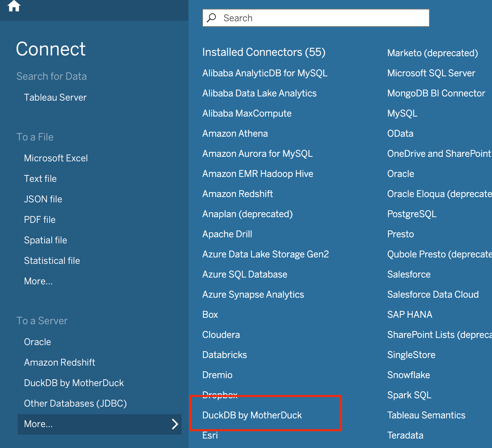This screenshot has width=492, height=448.
Task: Select Salesforce connector
Action: coord(409,274)
